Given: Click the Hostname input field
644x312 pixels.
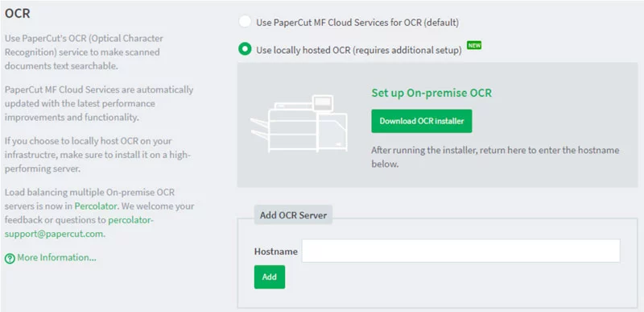Looking at the screenshot, I should click(460, 251).
